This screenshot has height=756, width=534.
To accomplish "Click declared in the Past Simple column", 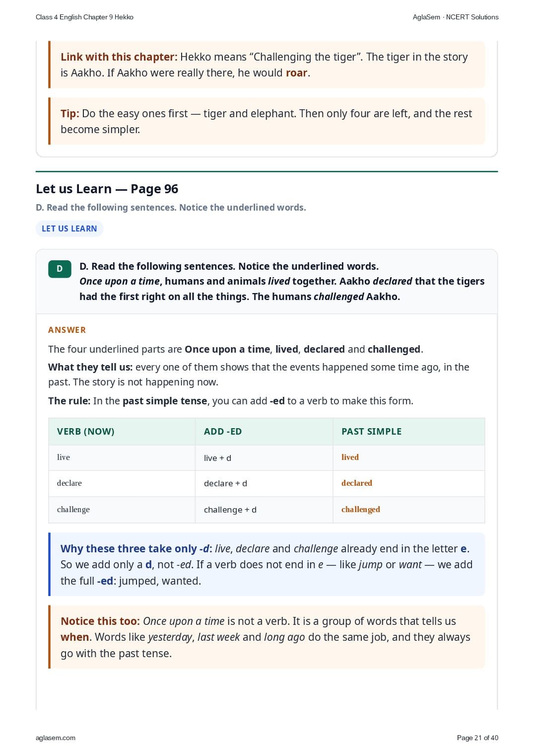I will (x=357, y=483).
